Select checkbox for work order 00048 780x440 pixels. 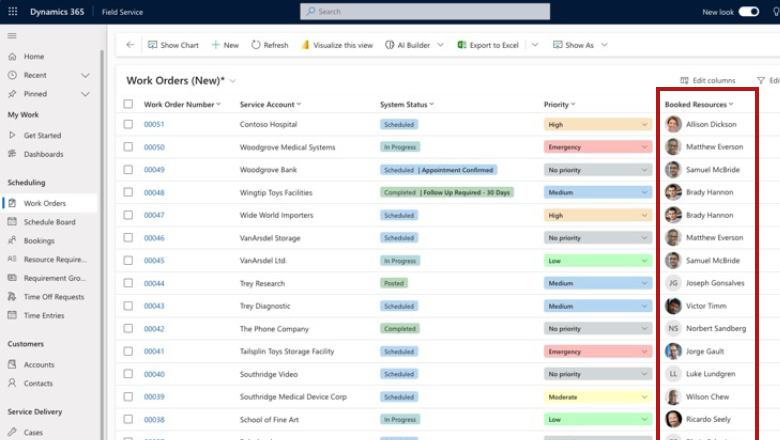point(128,192)
